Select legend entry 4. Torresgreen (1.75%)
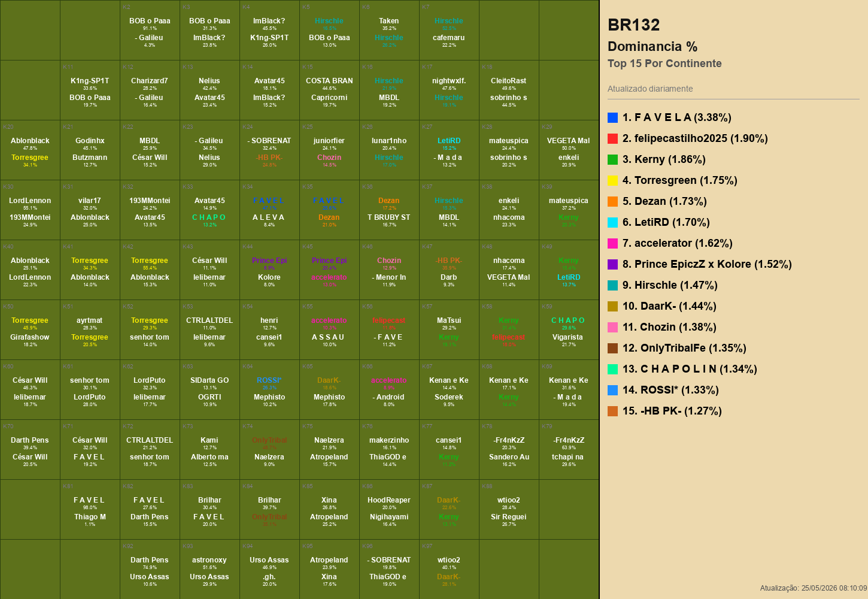Image resolution: width=868 pixels, height=599 pixels. click(x=672, y=180)
